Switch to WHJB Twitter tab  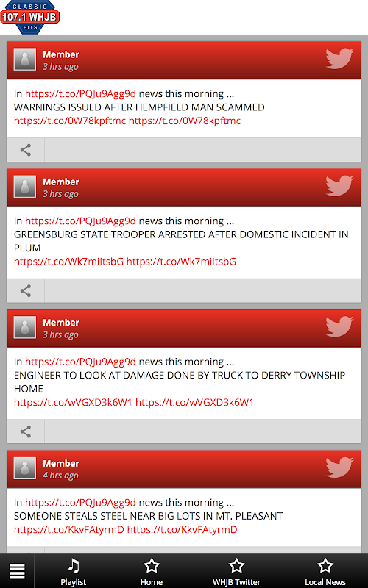coord(236,572)
